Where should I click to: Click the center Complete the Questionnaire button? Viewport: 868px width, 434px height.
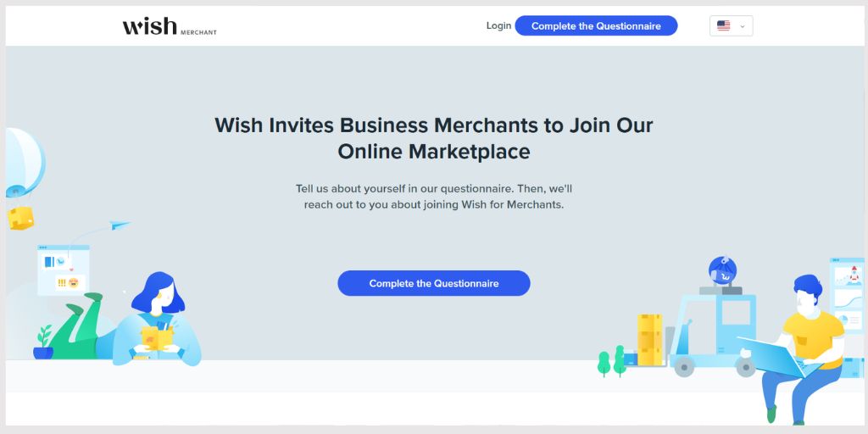coord(434,283)
